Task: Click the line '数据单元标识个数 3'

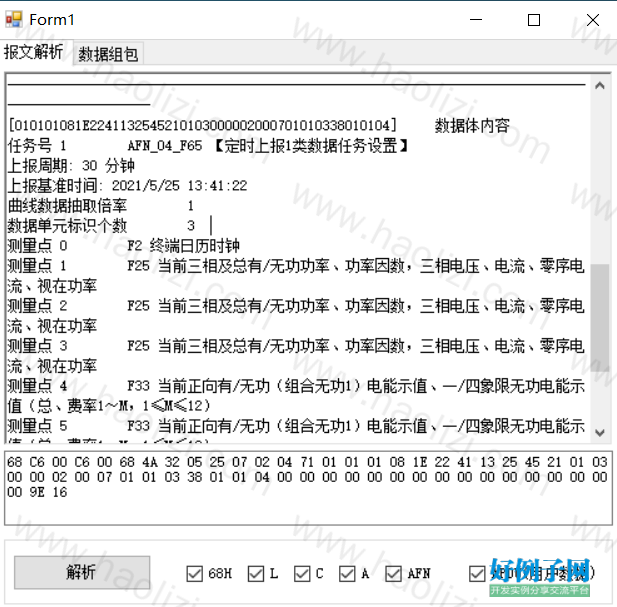Action: (102, 226)
